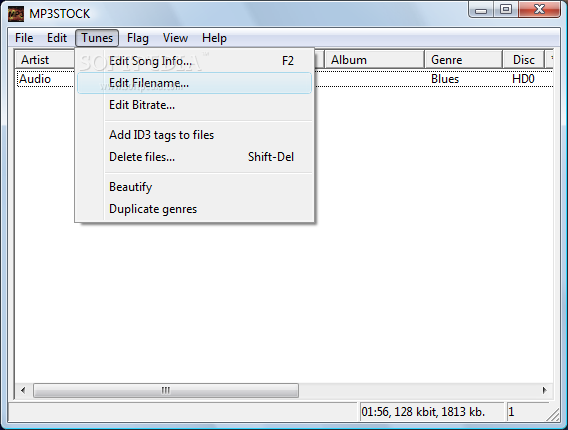
Task: Click the MP3STOCK title bar app icon
Action: (x=16, y=14)
